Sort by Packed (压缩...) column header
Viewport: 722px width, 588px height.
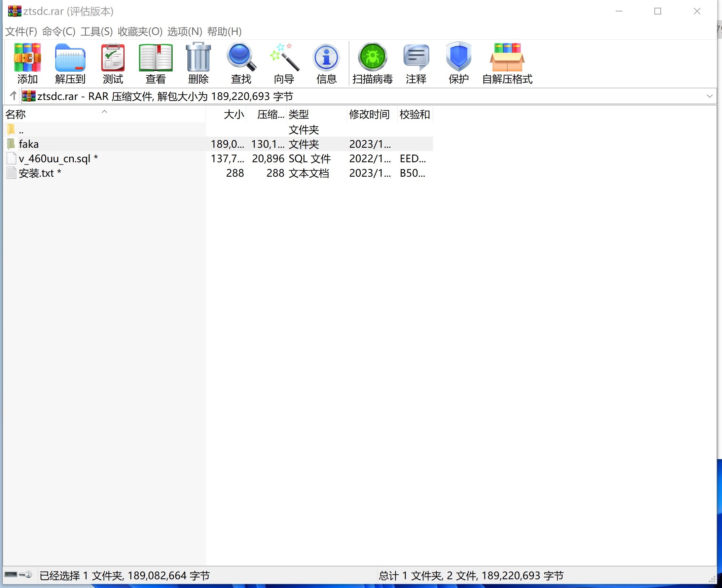266,114
